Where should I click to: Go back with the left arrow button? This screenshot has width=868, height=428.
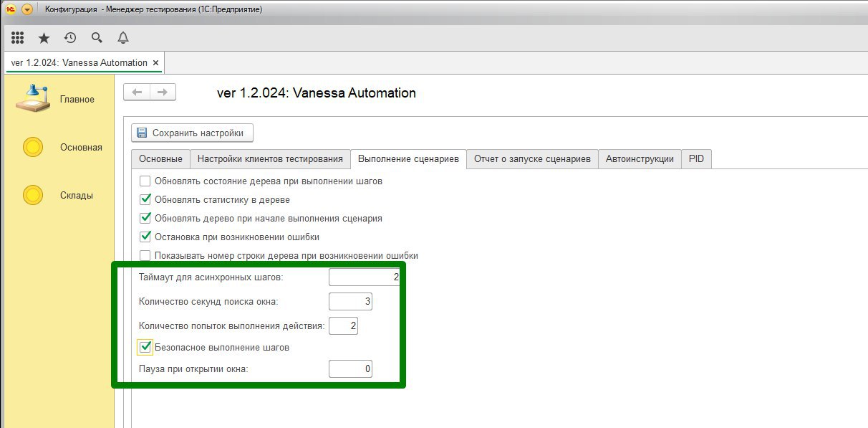point(137,92)
